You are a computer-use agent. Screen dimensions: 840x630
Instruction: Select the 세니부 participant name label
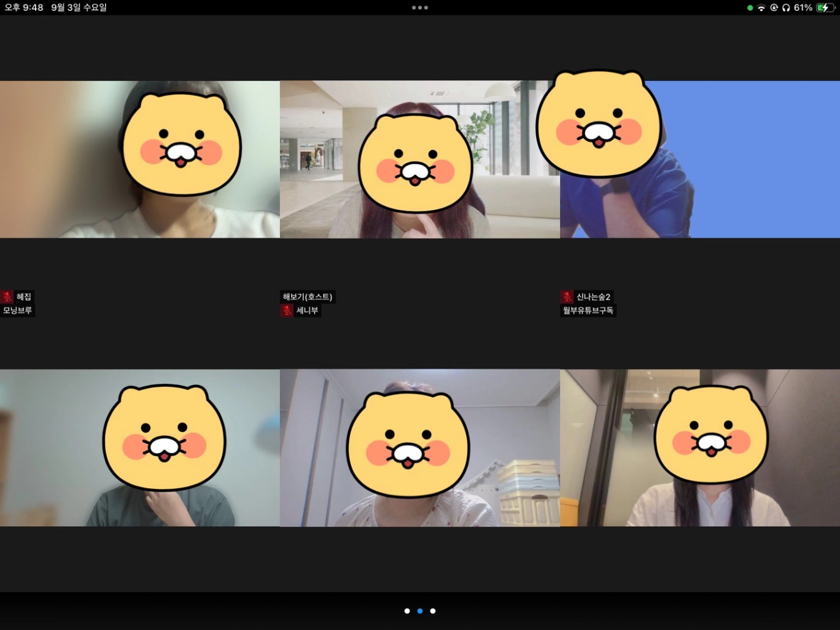[308, 311]
